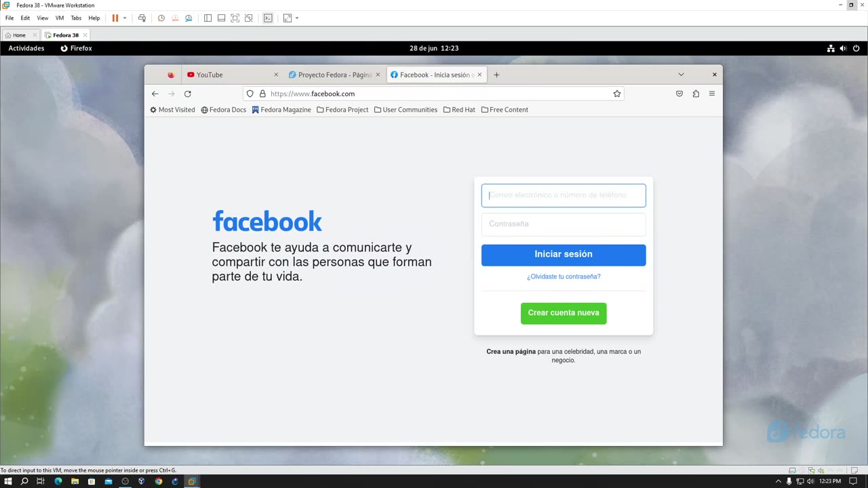The width and height of the screenshot is (868, 488).
Task: Open the power options dropdown arrow beside pause
Action: pos(125,18)
